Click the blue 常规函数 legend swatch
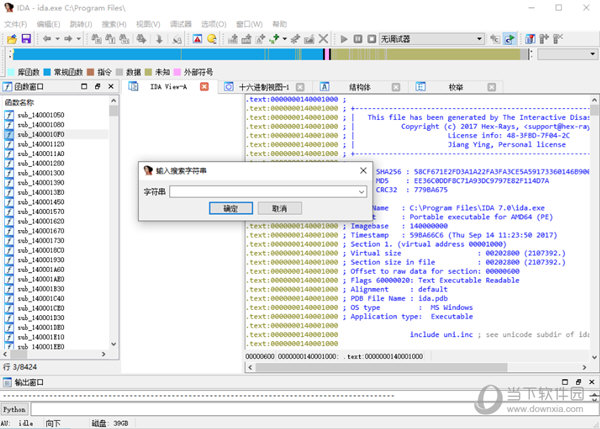 point(47,72)
